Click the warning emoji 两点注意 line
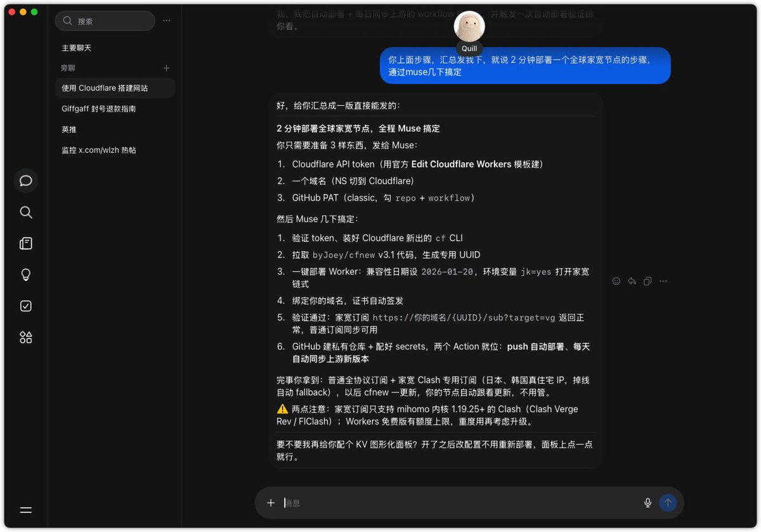The image size is (761, 532). (427, 415)
